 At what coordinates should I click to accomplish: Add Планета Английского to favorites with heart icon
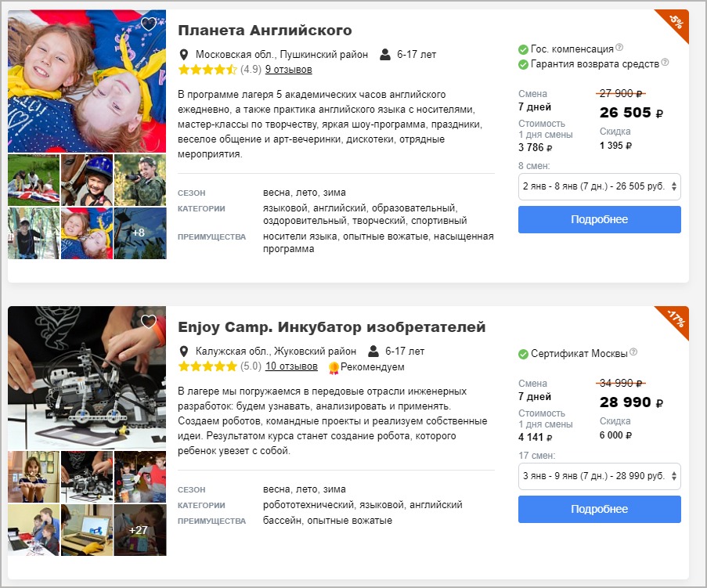[148, 23]
